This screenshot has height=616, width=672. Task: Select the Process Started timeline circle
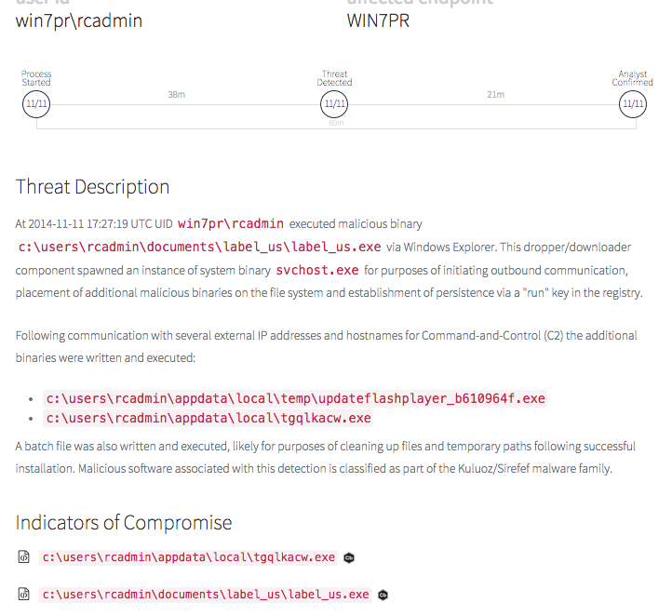point(36,104)
